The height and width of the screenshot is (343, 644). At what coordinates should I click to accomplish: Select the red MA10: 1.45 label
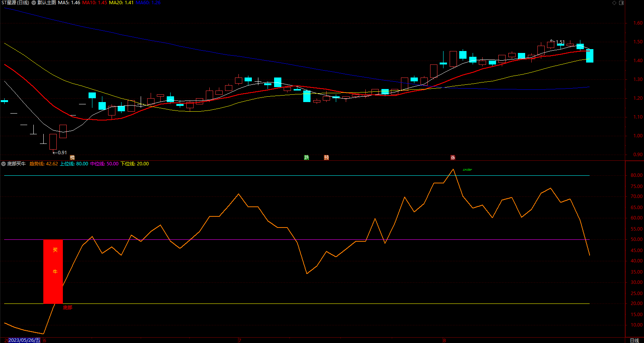pos(95,3)
